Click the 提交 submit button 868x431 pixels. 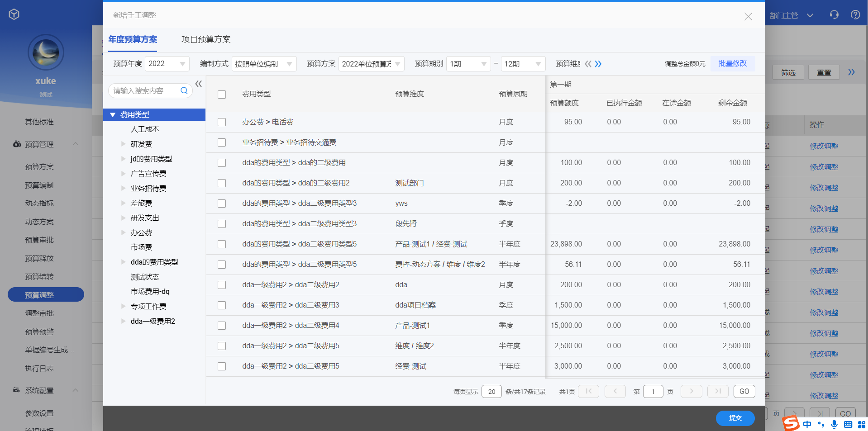(x=735, y=418)
